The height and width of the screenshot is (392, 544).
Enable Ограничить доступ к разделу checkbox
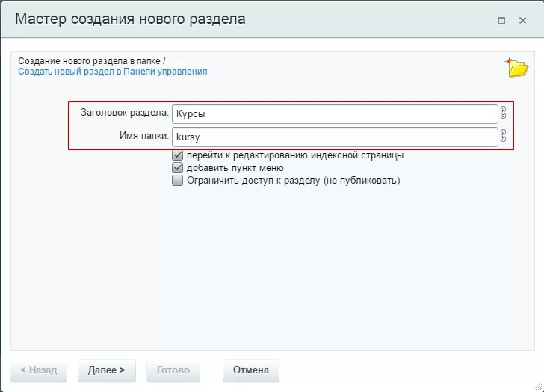(x=177, y=181)
